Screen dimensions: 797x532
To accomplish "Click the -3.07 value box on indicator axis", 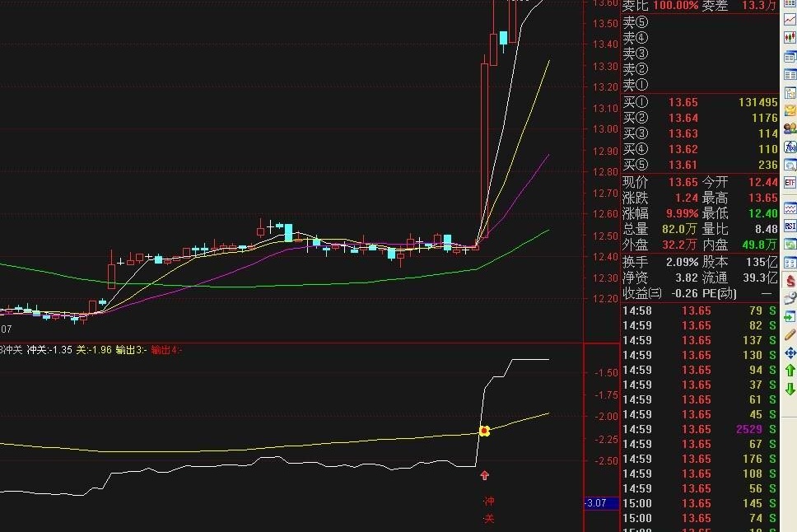I will 601,503.
